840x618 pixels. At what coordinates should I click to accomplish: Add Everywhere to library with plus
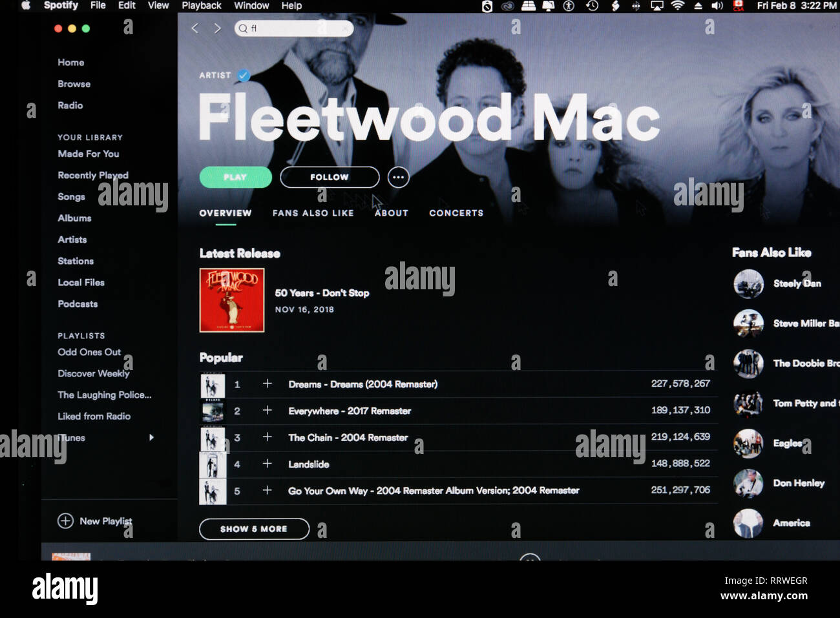[x=268, y=410]
